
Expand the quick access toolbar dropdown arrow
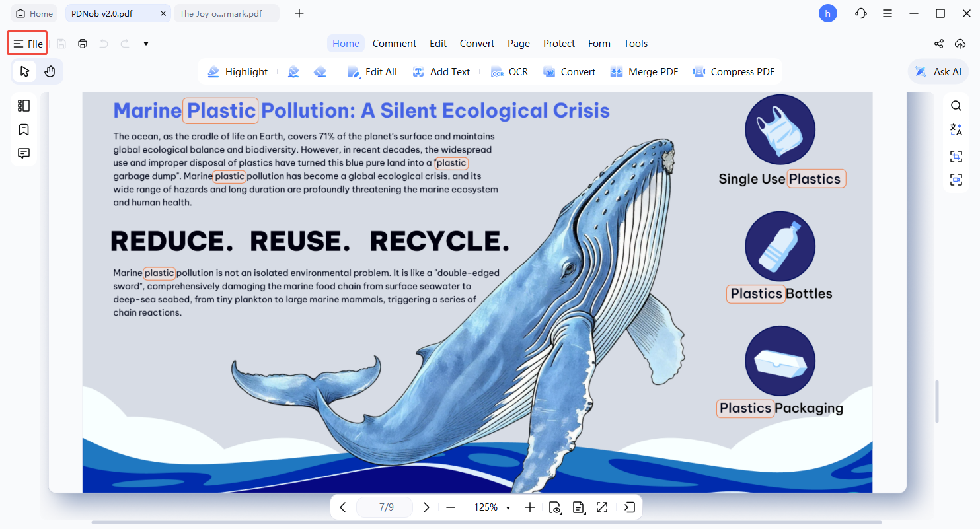[146, 44]
